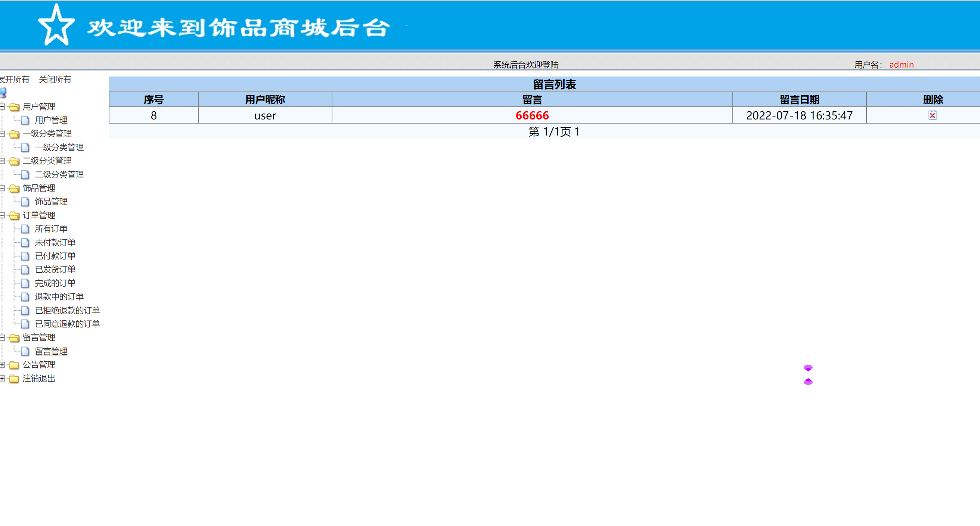This screenshot has width=980, height=526.
Task: Click the computer icon at the tree root
Action: tap(3, 93)
